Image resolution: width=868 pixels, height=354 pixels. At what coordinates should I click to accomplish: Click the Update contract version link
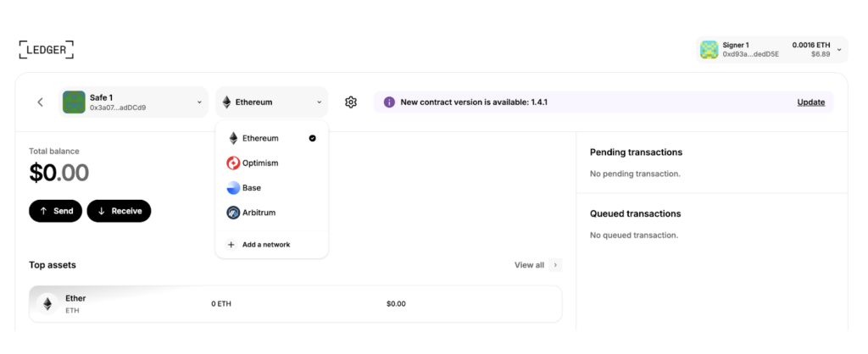tap(810, 102)
